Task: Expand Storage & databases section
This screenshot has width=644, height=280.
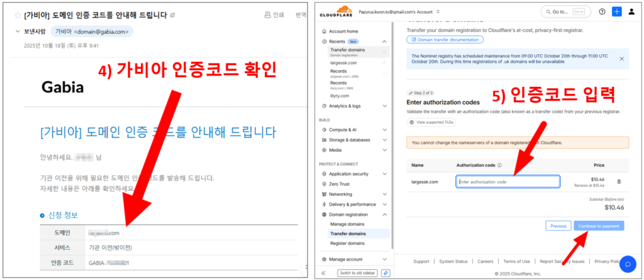Action: pos(384,140)
